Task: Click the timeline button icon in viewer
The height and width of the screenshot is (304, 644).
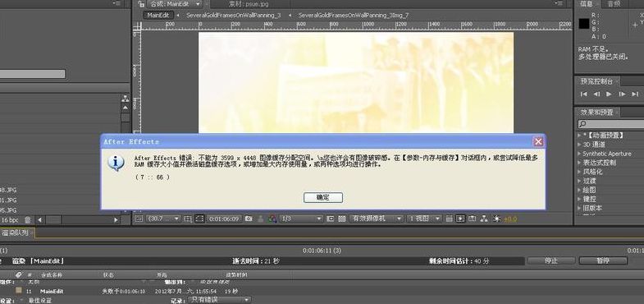Action: click(x=473, y=219)
